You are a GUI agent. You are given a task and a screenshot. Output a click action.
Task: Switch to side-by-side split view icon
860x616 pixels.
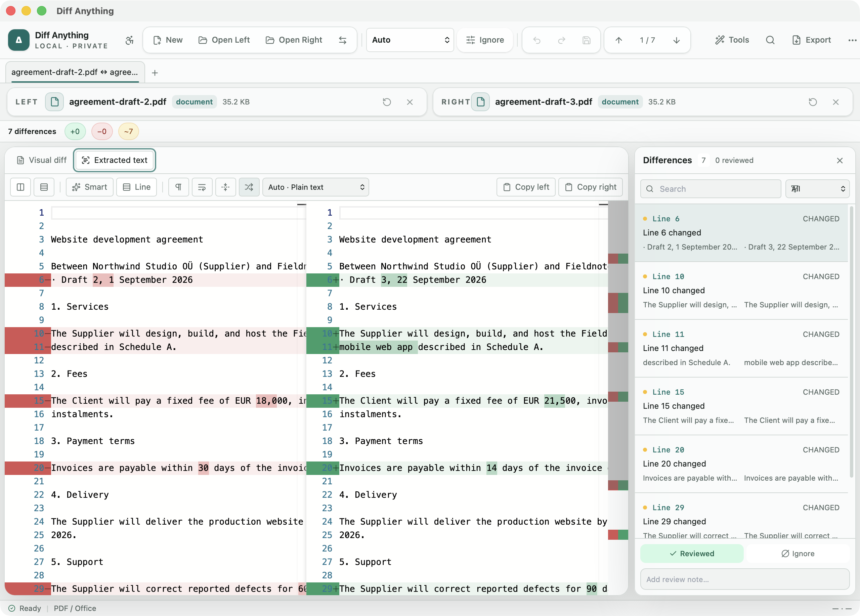[20, 187]
